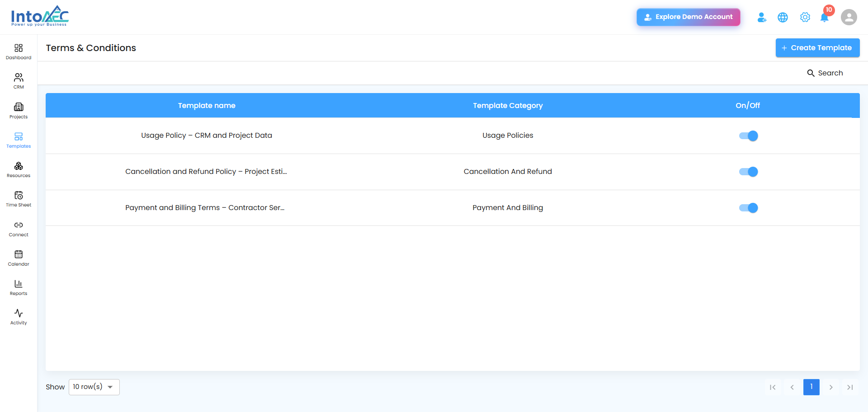Toggle off Usage Policy template switch
Image resolution: width=868 pixels, height=412 pixels.
(748, 136)
